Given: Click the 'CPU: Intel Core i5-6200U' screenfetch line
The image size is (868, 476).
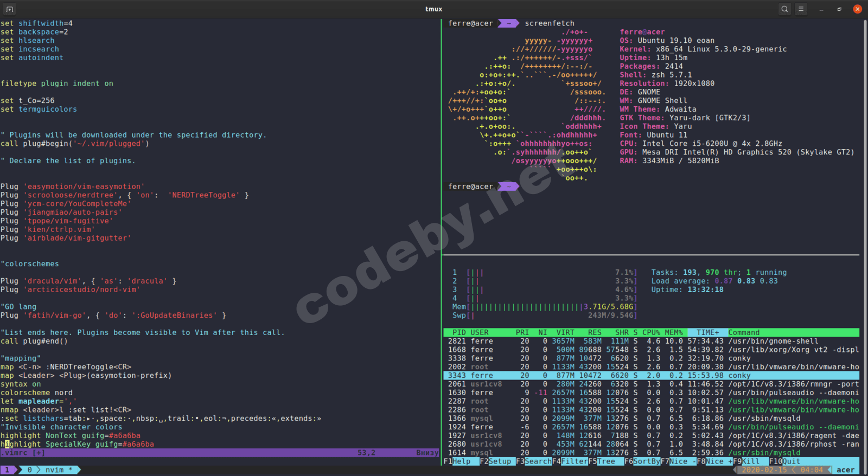Looking at the screenshot, I should click(701, 144).
